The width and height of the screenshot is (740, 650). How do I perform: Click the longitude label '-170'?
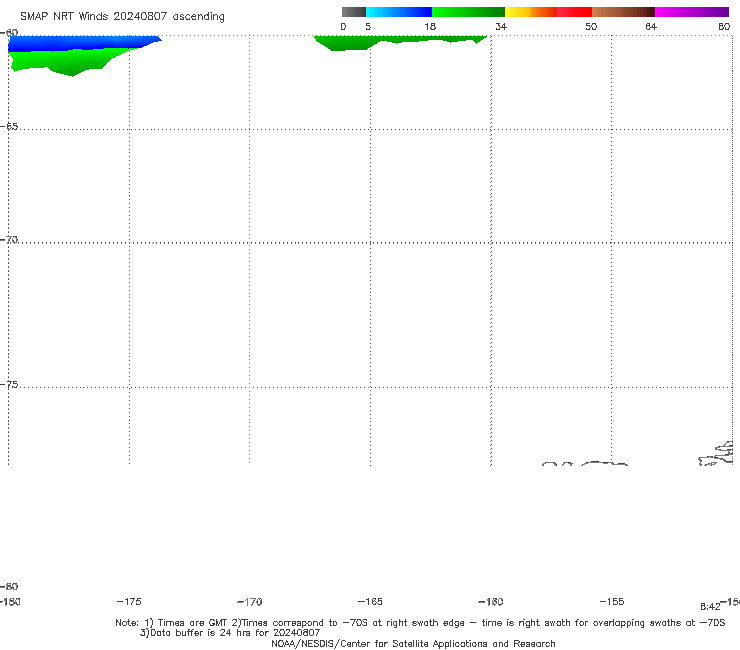click(250, 602)
